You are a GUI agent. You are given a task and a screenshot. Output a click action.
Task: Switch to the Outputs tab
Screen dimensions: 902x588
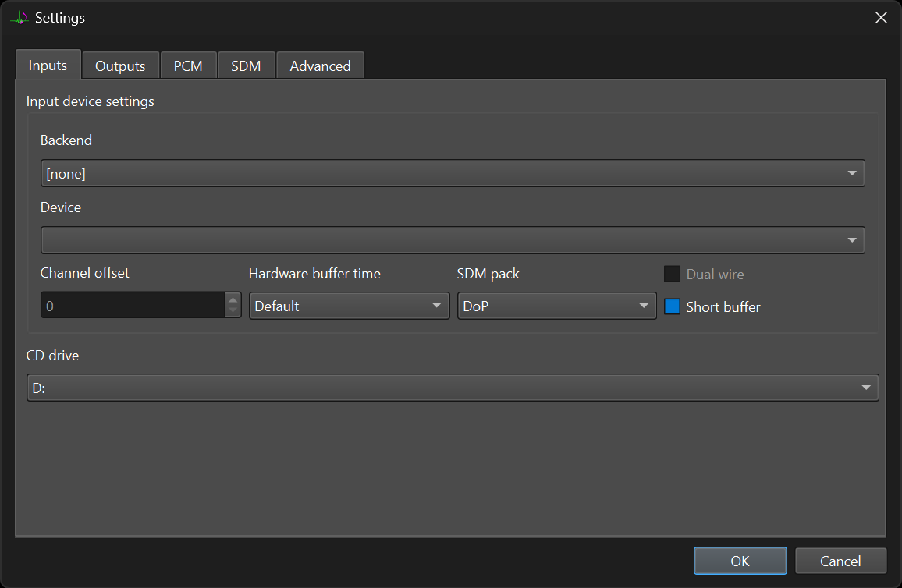(120, 66)
